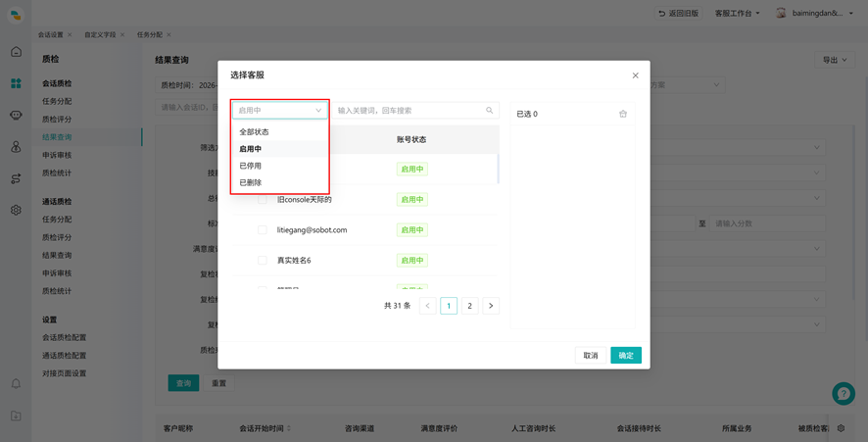This screenshot has width=868, height=442.
Task: Open 会话质检配置 in 设置
Action: click(65, 337)
